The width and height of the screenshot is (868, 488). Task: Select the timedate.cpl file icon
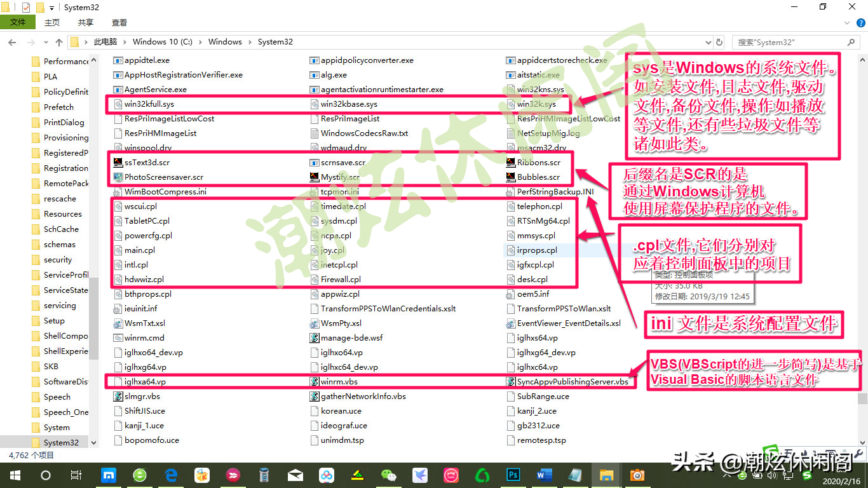click(314, 207)
